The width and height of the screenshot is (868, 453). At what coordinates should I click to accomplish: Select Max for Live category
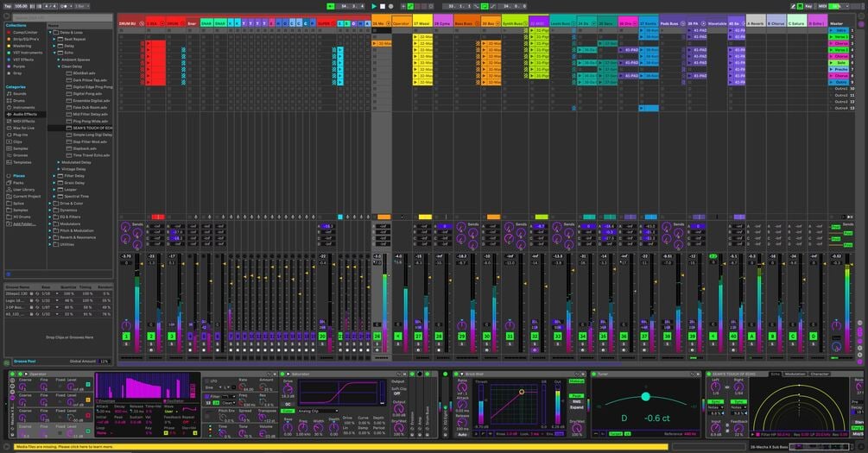[24, 128]
